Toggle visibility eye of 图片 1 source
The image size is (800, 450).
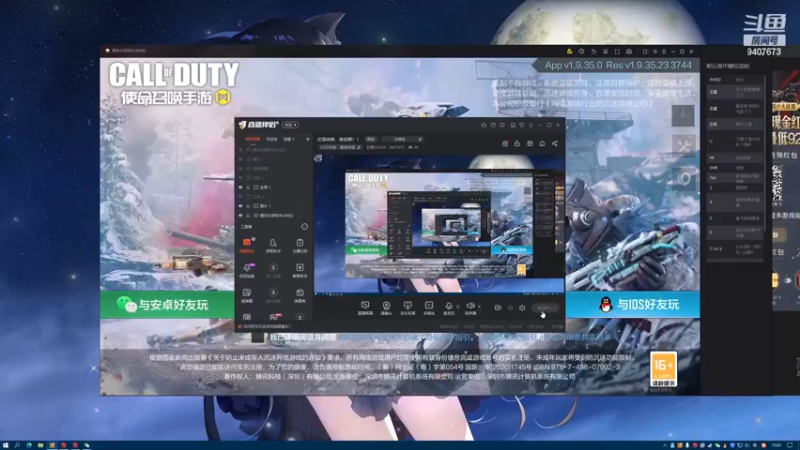tap(240, 206)
